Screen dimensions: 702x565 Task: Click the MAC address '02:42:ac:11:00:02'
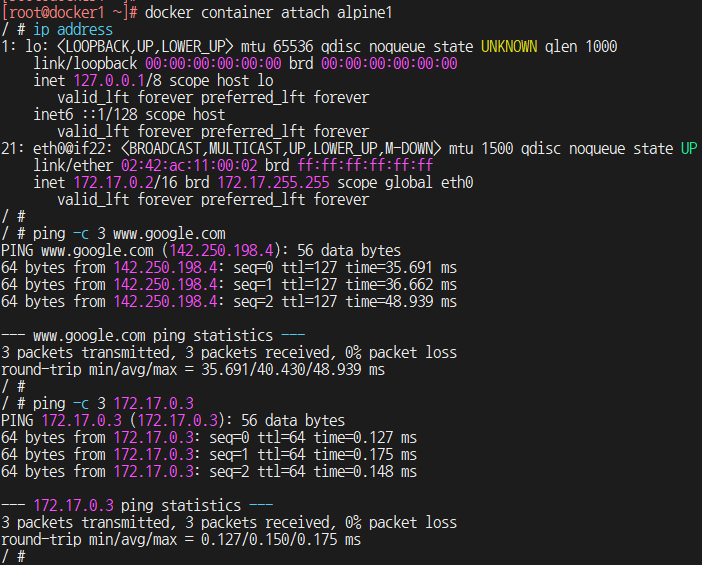coord(189,166)
